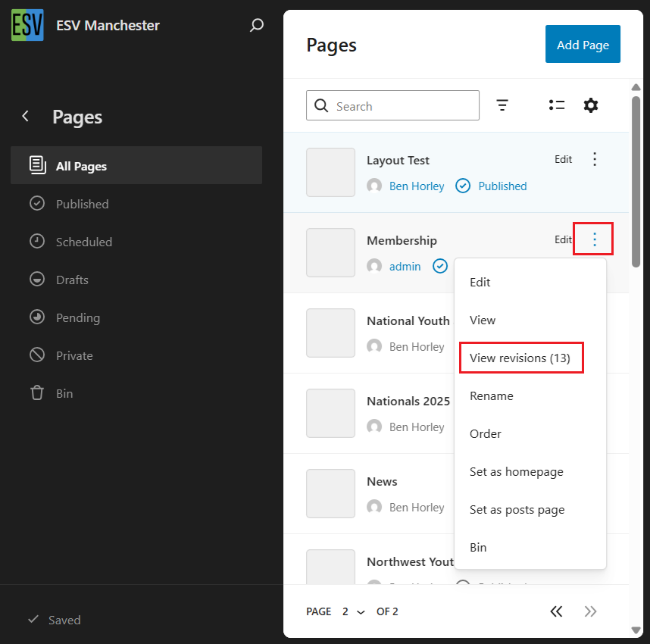Viewport: 650px width, 644px height.
Task: Open the filter icon next to search
Action: tap(502, 105)
